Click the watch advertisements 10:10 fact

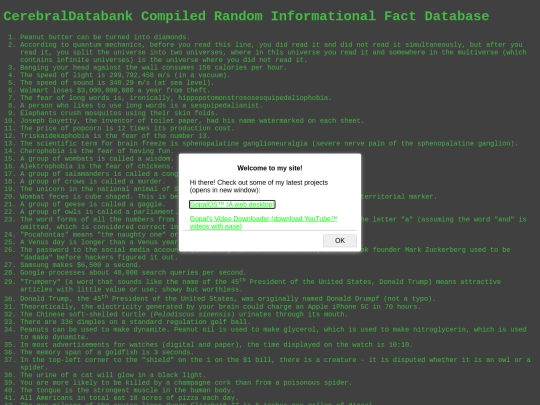coord(216,344)
